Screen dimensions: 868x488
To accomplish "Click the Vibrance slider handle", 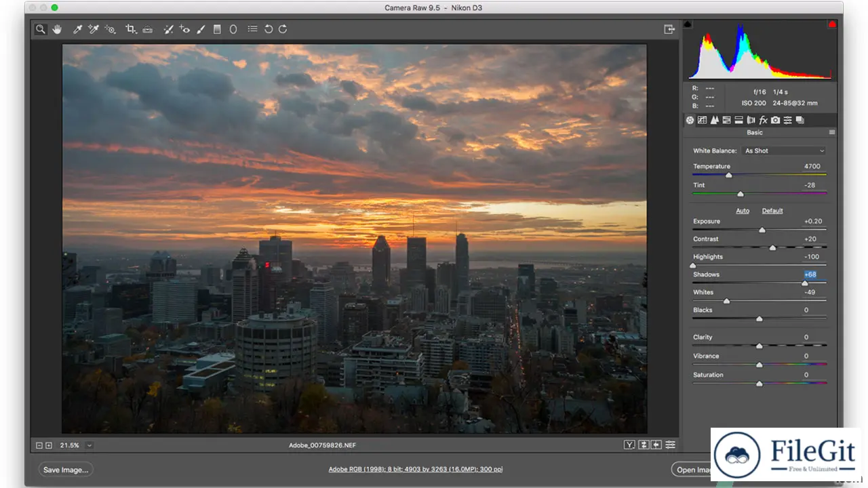I will pyautogui.click(x=759, y=365).
